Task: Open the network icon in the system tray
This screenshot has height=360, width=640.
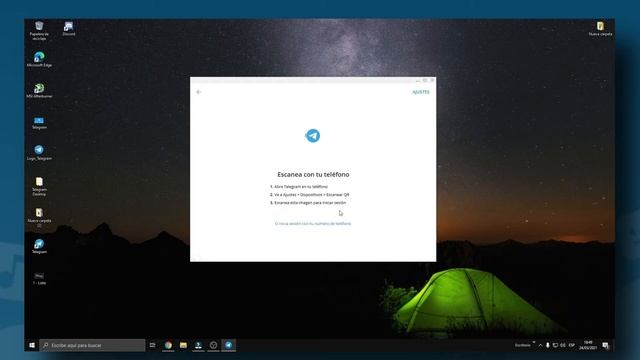Action: 555,345
